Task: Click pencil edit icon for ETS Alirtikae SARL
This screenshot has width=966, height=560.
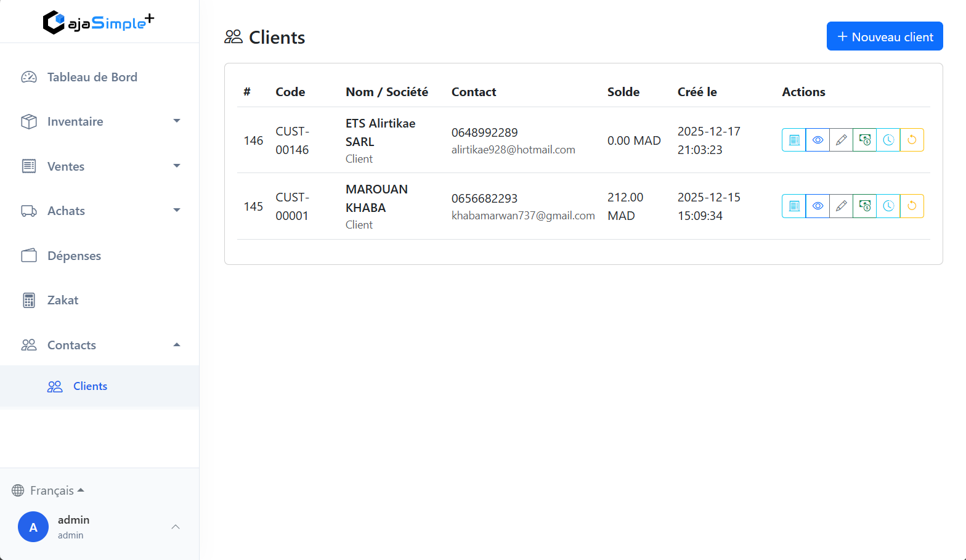Action: click(x=841, y=140)
